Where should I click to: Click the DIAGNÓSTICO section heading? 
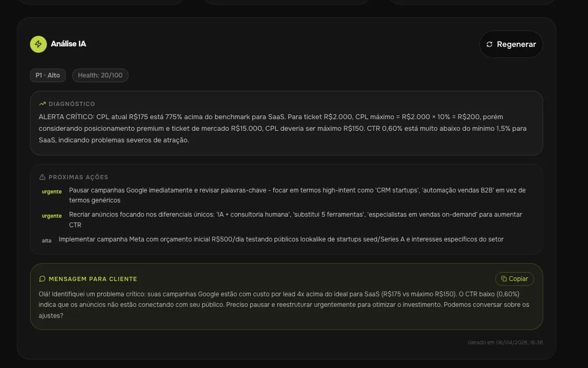point(72,104)
